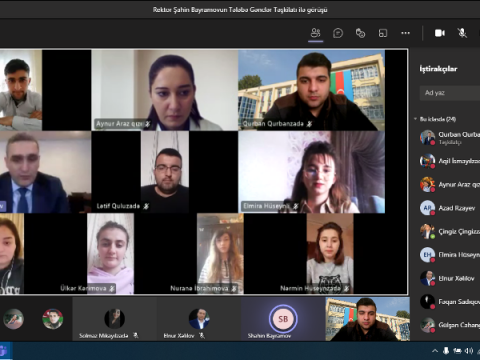This screenshot has height=360, width=480.
Task: Select Azad Rzayev in participants list
Action: [x=449, y=208]
